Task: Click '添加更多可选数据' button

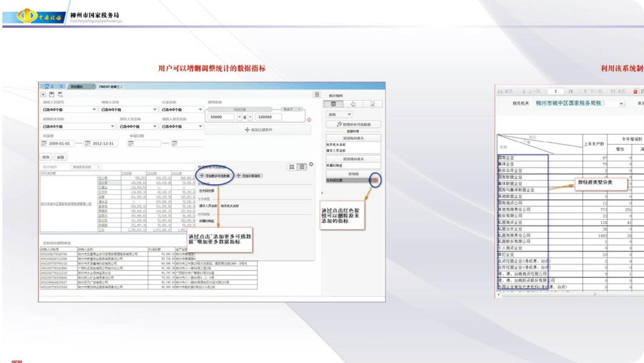Action: (x=213, y=175)
